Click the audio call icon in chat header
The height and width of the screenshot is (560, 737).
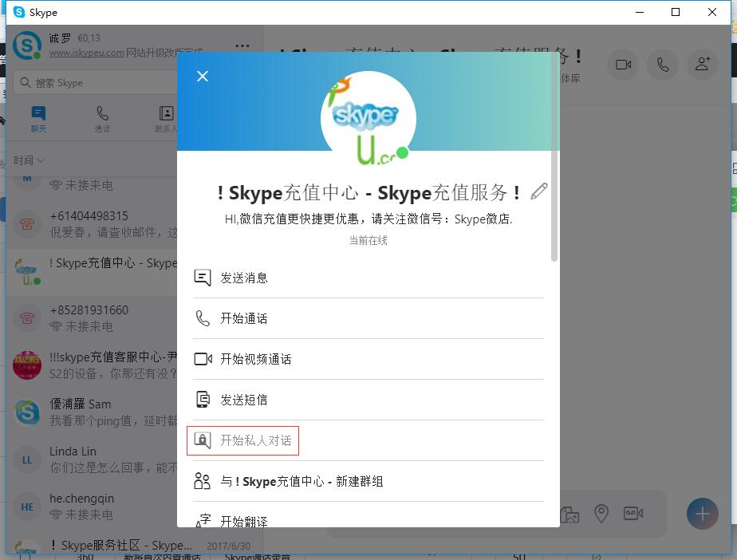pyautogui.click(x=663, y=65)
